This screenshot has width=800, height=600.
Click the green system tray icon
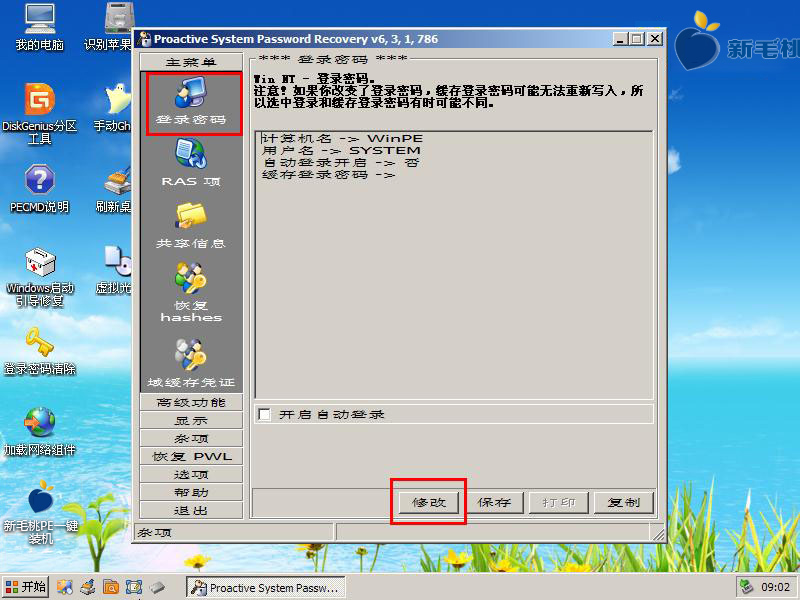(x=746, y=587)
